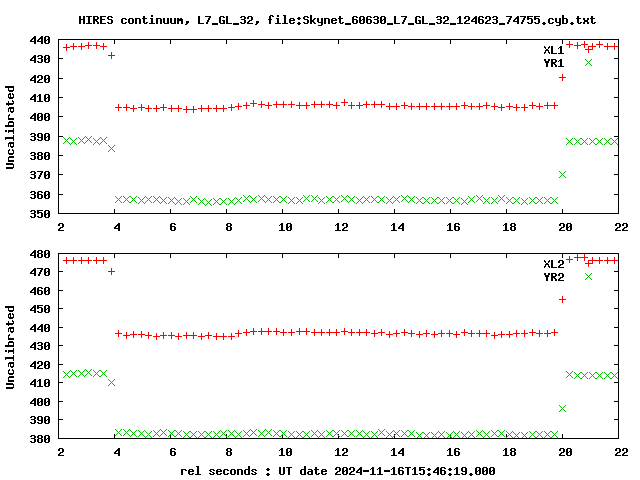
Task: Select the XL1 legend label
Action: [x=553, y=50]
